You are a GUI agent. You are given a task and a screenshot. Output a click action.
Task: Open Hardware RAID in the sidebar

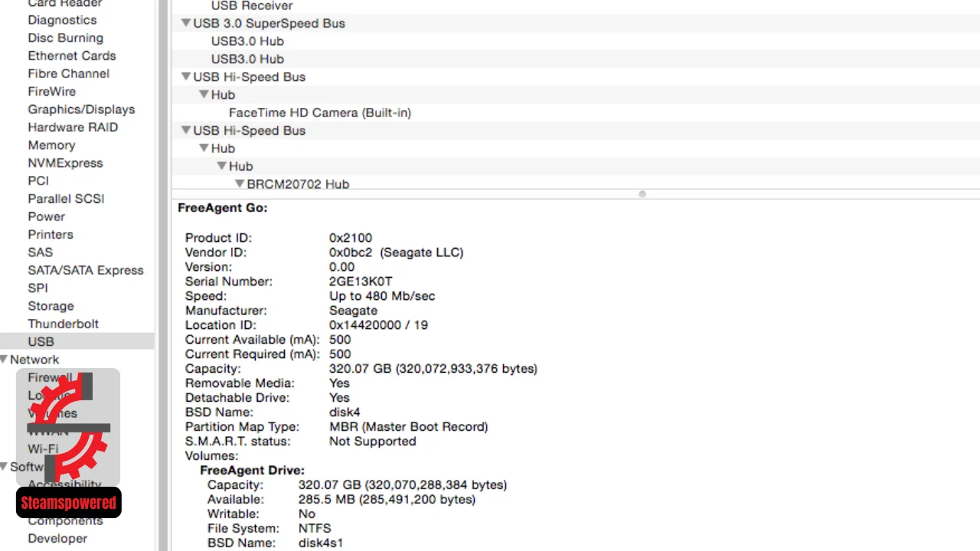[73, 127]
